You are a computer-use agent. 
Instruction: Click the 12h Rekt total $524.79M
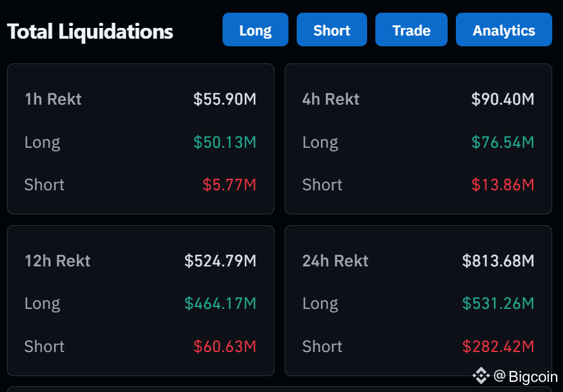point(221,261)
